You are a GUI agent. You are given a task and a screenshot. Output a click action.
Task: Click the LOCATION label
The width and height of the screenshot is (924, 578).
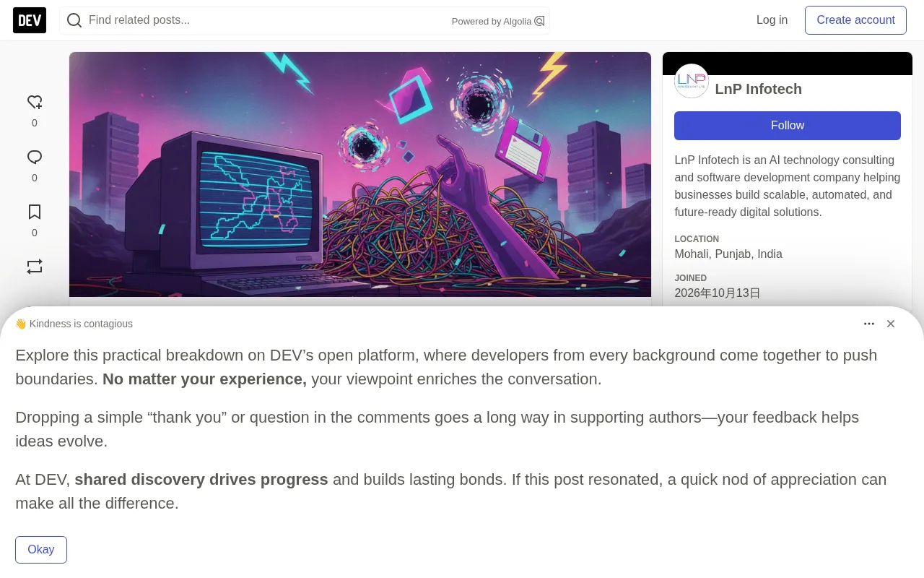click(x=697, y=239)
